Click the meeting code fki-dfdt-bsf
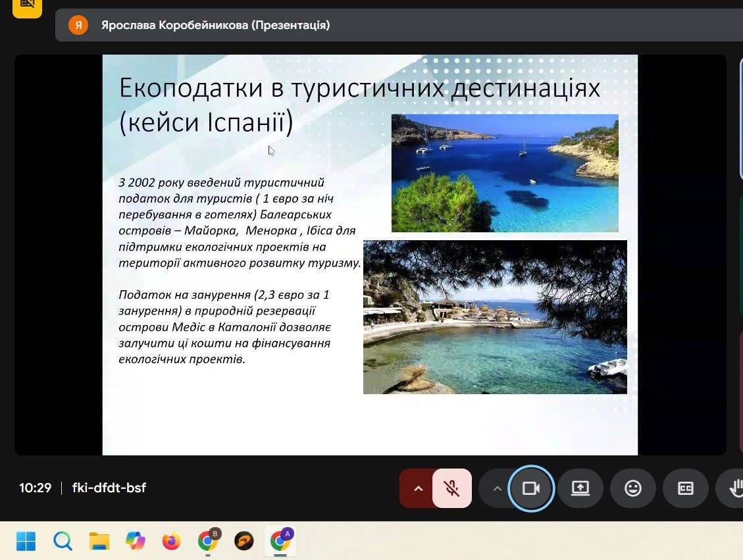Image resolution: width=743 pixels, height=560 pixels. [x=109, y=488]
